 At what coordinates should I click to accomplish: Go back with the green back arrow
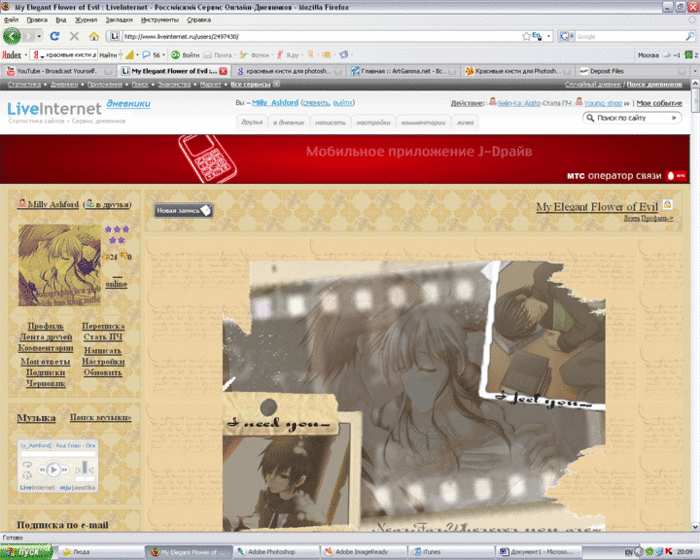click(12, 36)
